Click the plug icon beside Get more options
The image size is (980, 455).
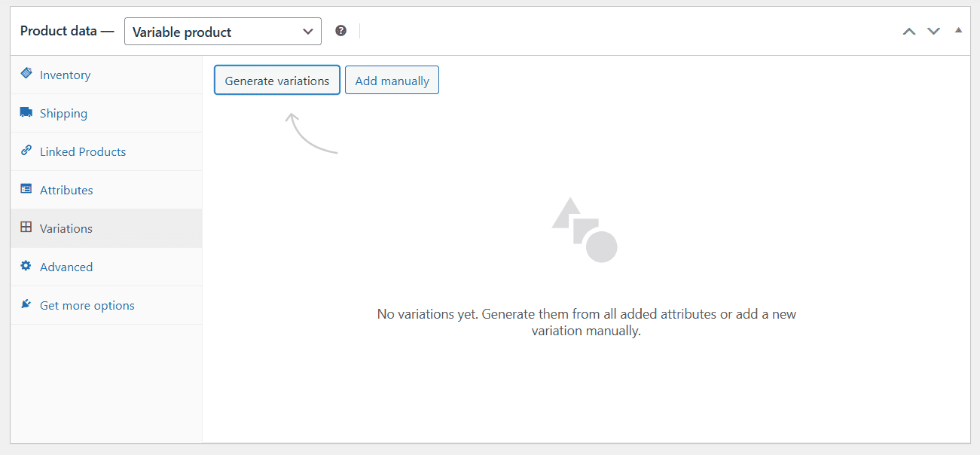(26, 304)
